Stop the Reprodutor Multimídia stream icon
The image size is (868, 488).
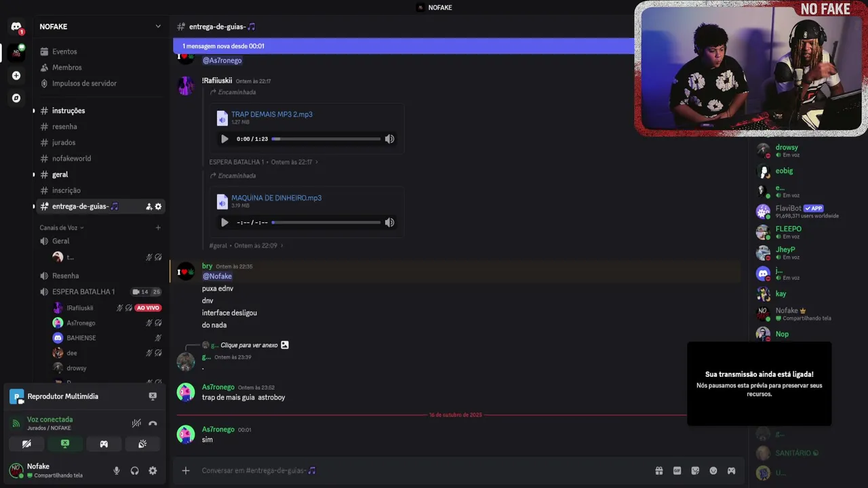(153, 396)
